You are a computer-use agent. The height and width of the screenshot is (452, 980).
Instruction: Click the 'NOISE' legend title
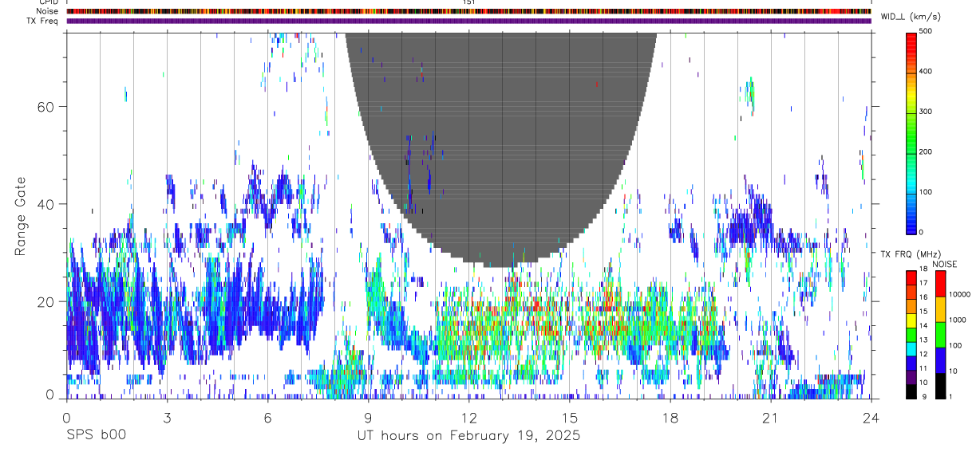[x=945, y=264]
